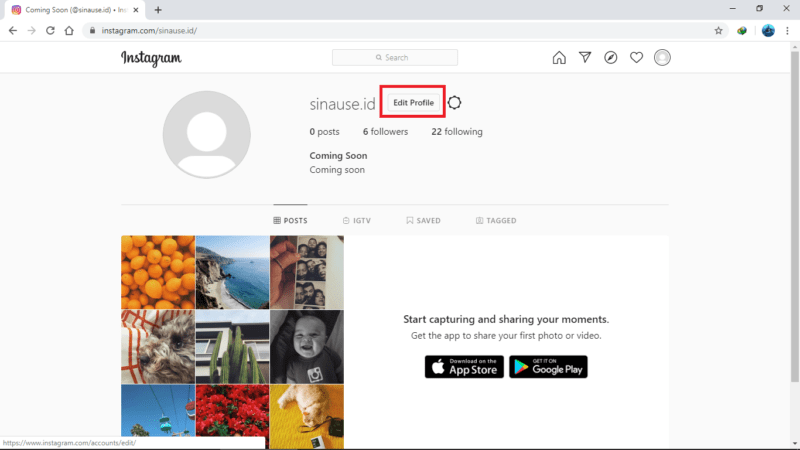Screen dimensions: 800x450
Task: Open the Chrome user profile avatar
Action: tap(768, 31)
